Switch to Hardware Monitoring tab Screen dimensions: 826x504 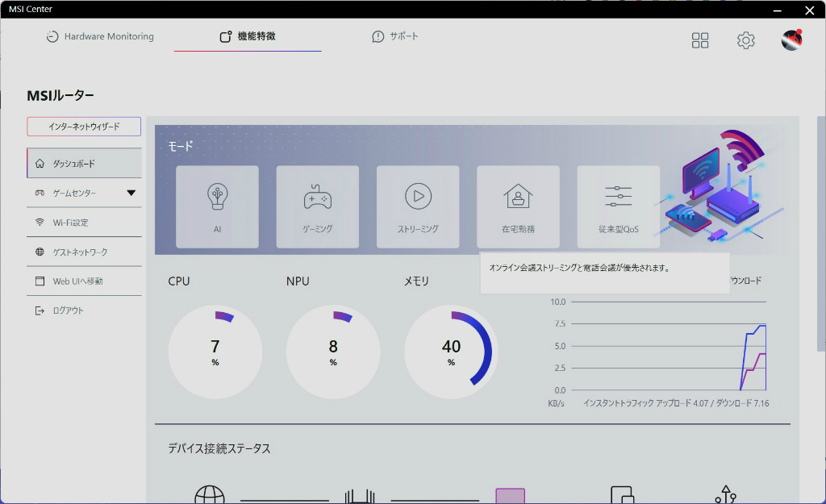100,36
